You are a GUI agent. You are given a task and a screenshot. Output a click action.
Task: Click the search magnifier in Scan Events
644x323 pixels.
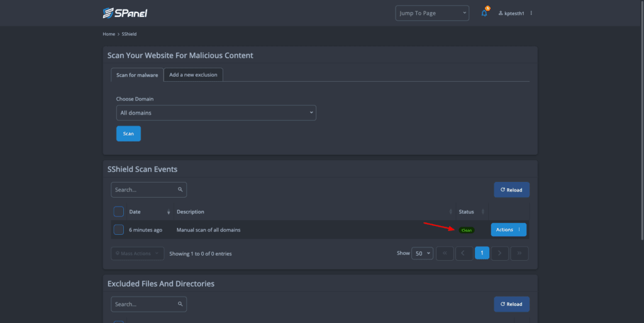pos(180,190)
